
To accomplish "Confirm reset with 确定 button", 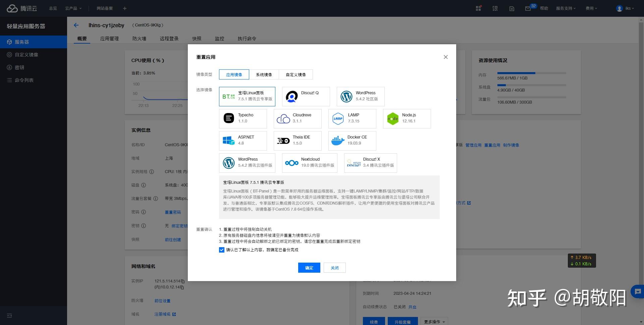I will pyautogui.click(x=309, y=268).
